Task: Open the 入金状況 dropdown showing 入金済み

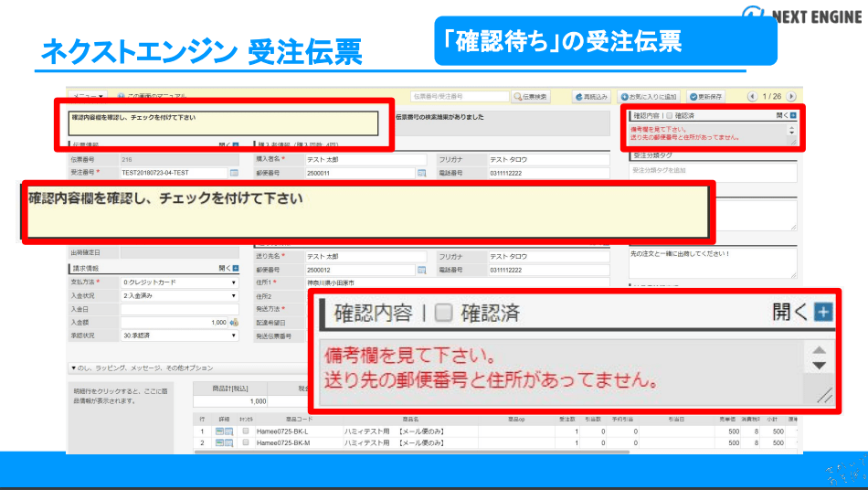Action: 180,295
